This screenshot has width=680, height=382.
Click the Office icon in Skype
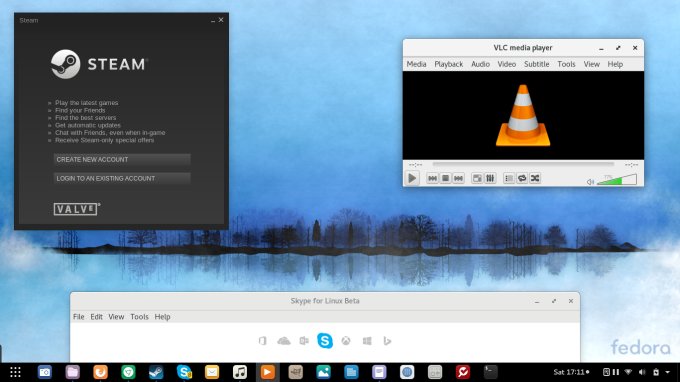click(262, 341)
